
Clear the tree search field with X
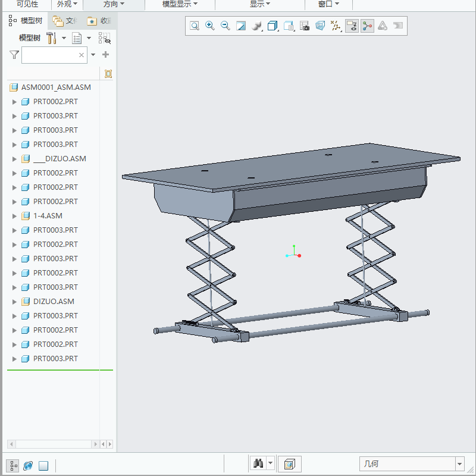(82, 55)
